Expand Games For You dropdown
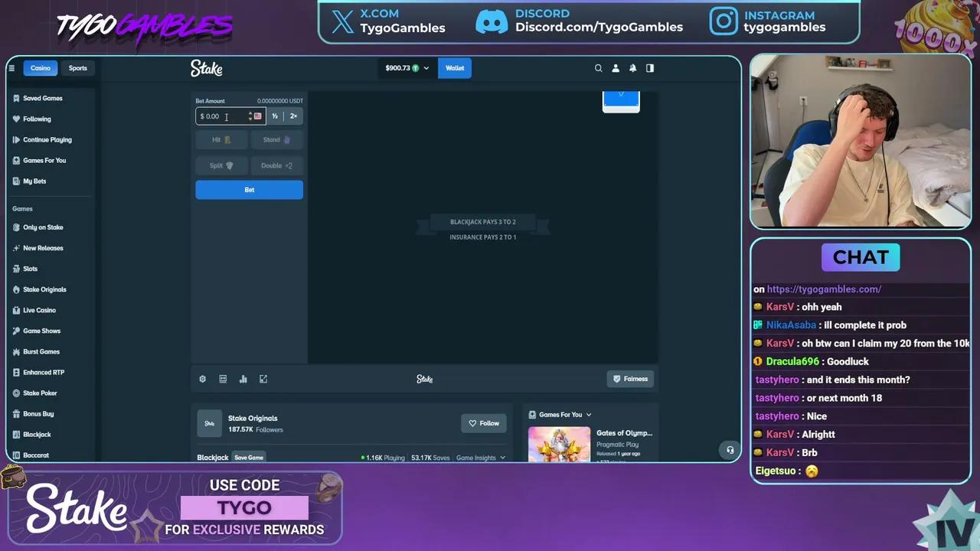The height and width of the screenshot is (551, 980). tap(565, 415)
